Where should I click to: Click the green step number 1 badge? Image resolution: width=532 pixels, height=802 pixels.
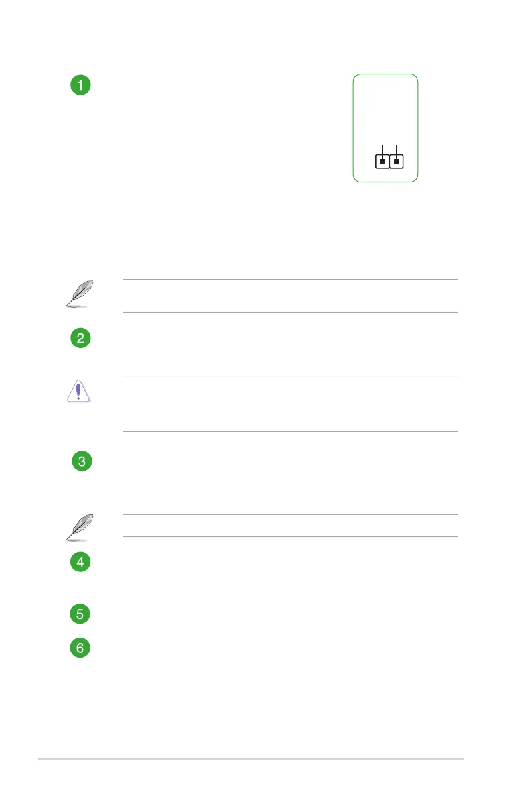pos(80,86)
